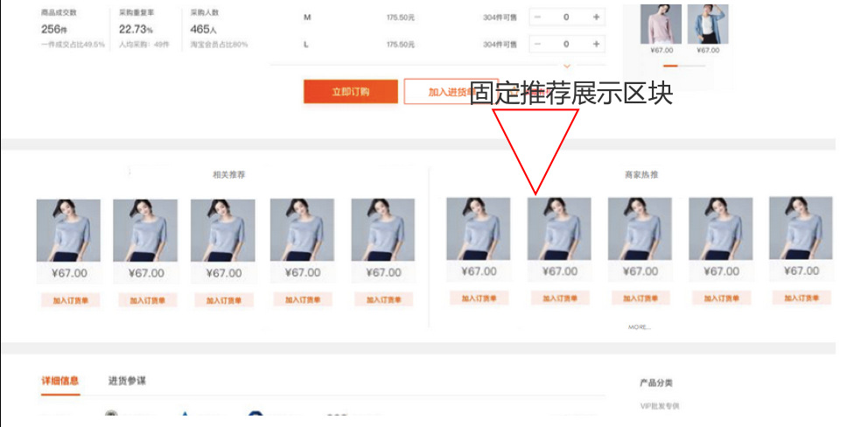The width and height of the screenshot is (868, 427).
Task: Open first product thumbnail in 相关推荐
Action: (68, 230)
